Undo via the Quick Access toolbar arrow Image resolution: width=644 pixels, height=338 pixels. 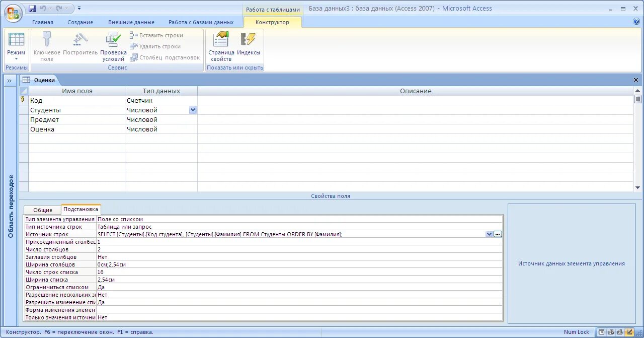[43, 9]
